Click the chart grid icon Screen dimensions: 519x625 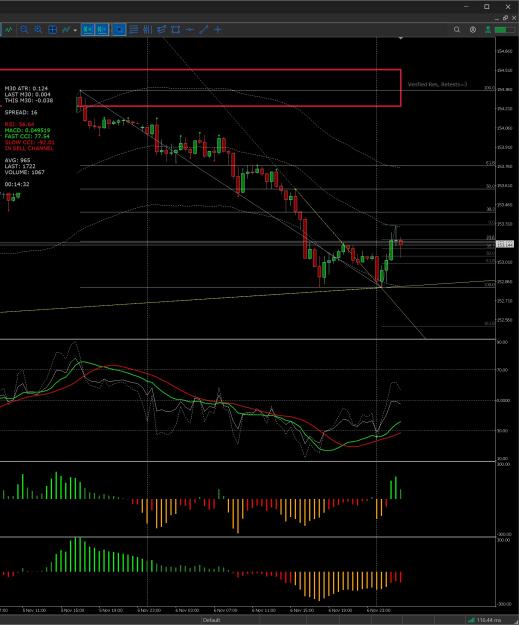[52, 29]
